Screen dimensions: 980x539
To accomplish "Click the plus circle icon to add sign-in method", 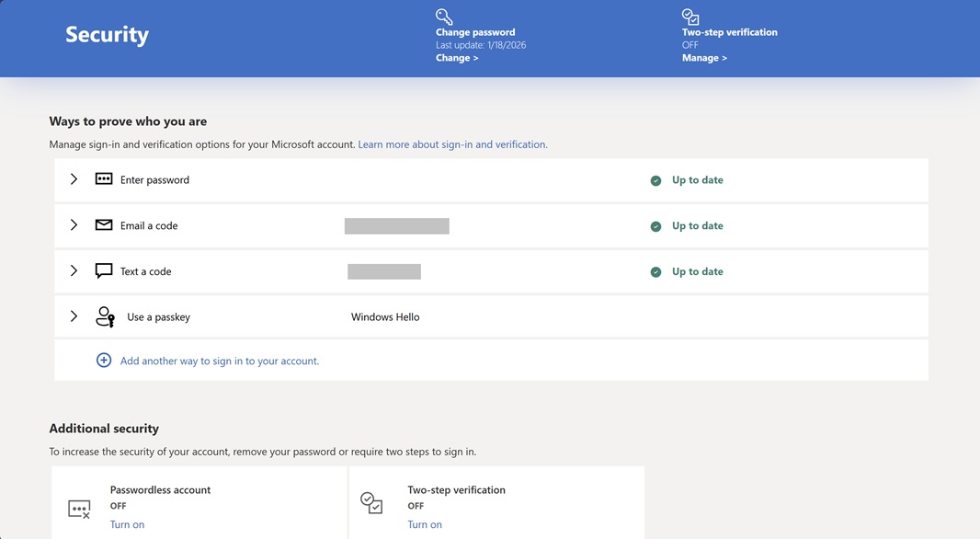I will [104, 361].
